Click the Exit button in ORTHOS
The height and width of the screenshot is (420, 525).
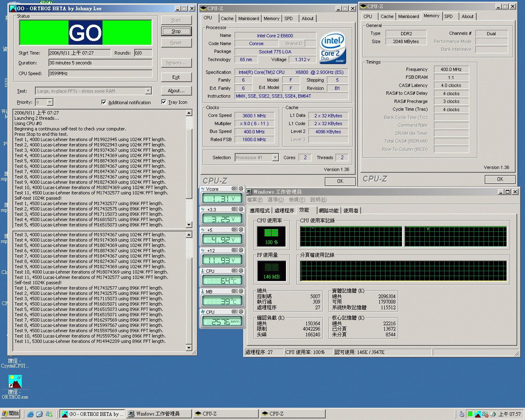176,77
